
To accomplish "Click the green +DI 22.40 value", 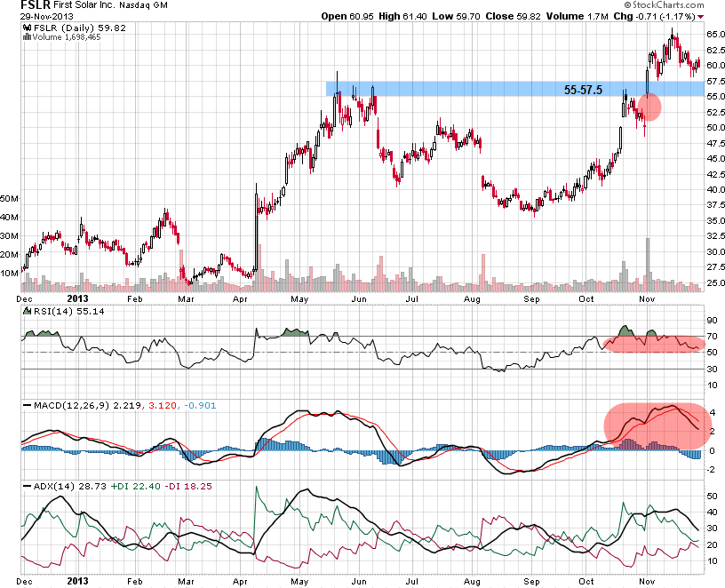I will coord(135,487).
